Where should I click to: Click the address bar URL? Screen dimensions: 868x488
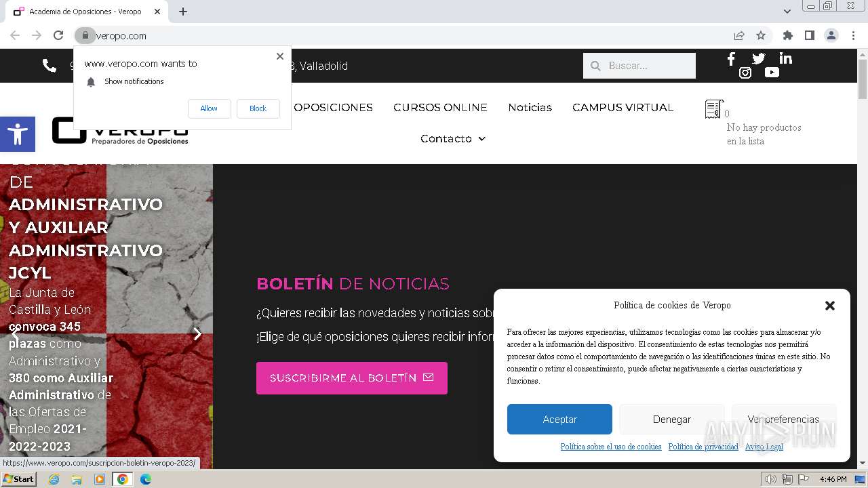(121, 36)
